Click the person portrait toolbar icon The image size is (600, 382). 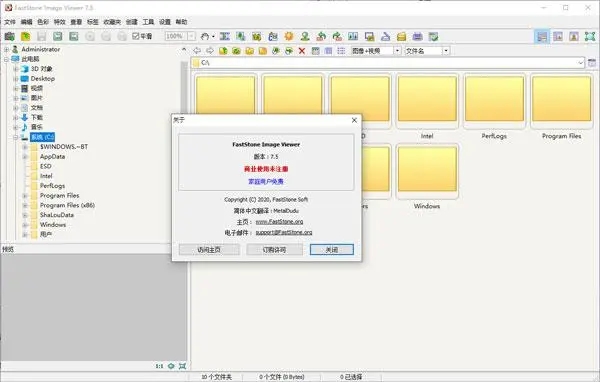(x=305, y=36)
